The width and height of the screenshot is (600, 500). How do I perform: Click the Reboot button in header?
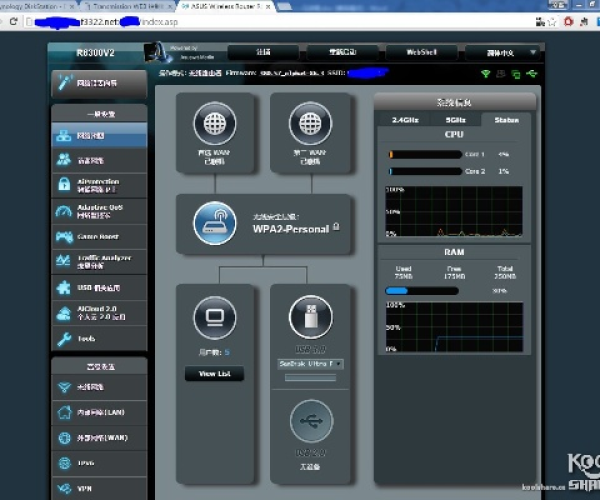[x=342, y=52]
